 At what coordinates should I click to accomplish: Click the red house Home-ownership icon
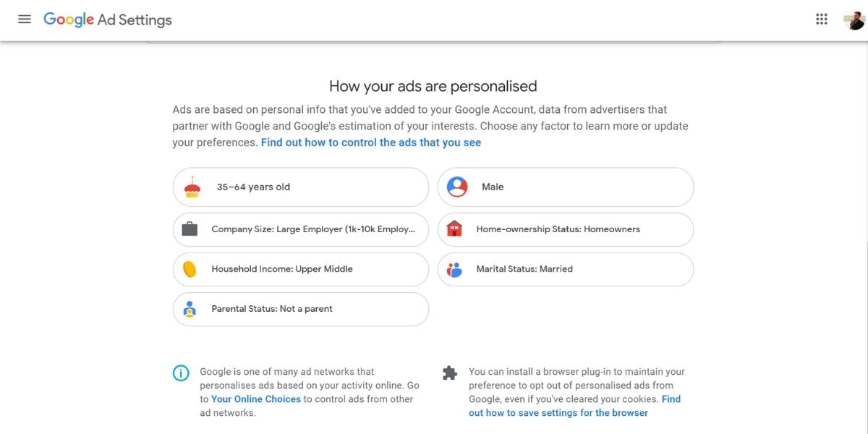pos(456,229)
